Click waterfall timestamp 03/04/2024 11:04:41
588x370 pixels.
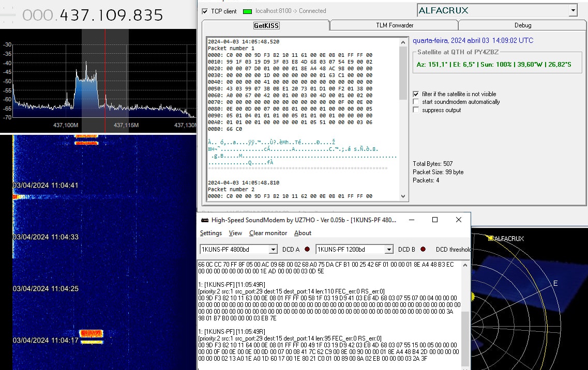tap(46, 185)
